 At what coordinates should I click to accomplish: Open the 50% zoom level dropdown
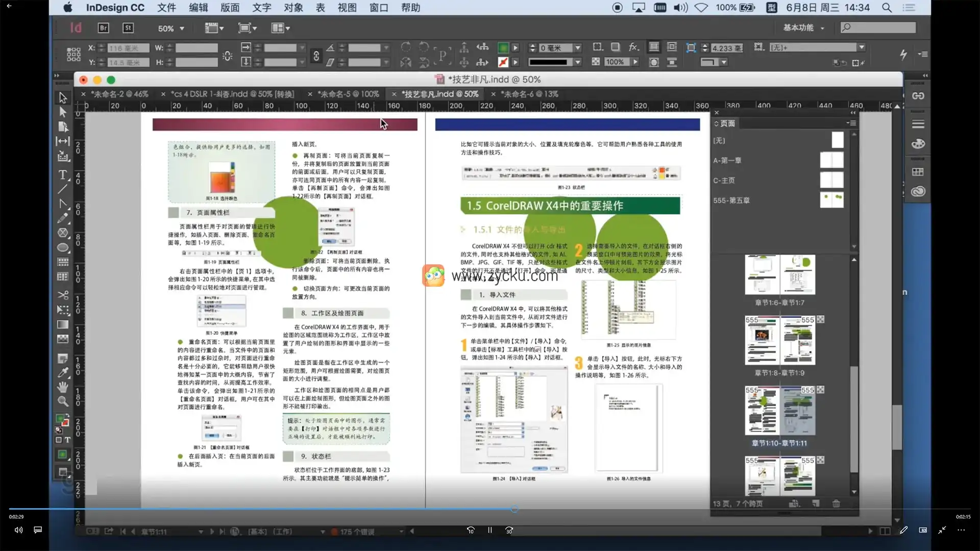click(x=182, y=29)
